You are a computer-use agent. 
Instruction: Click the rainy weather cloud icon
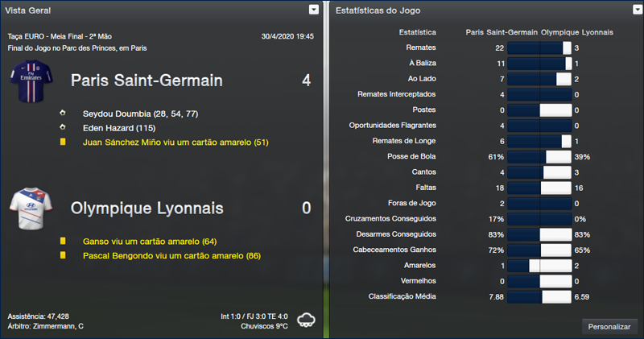[x=306, y=320]
